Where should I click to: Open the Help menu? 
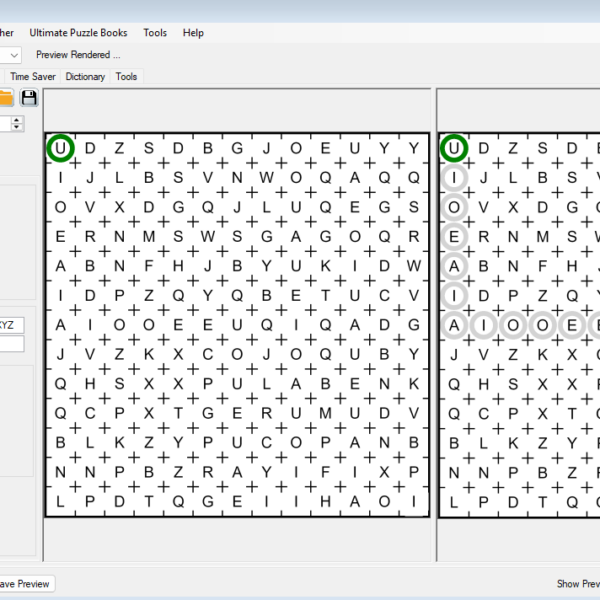[193, 33]
